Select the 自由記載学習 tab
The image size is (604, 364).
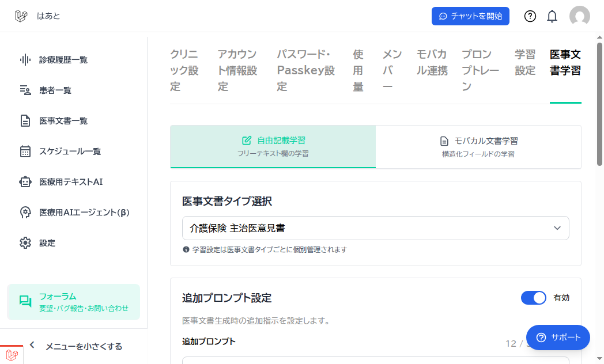coord(273,147)
